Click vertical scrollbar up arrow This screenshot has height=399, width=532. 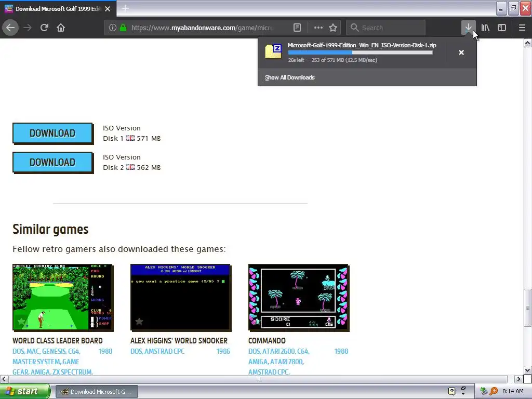point(528,43)
